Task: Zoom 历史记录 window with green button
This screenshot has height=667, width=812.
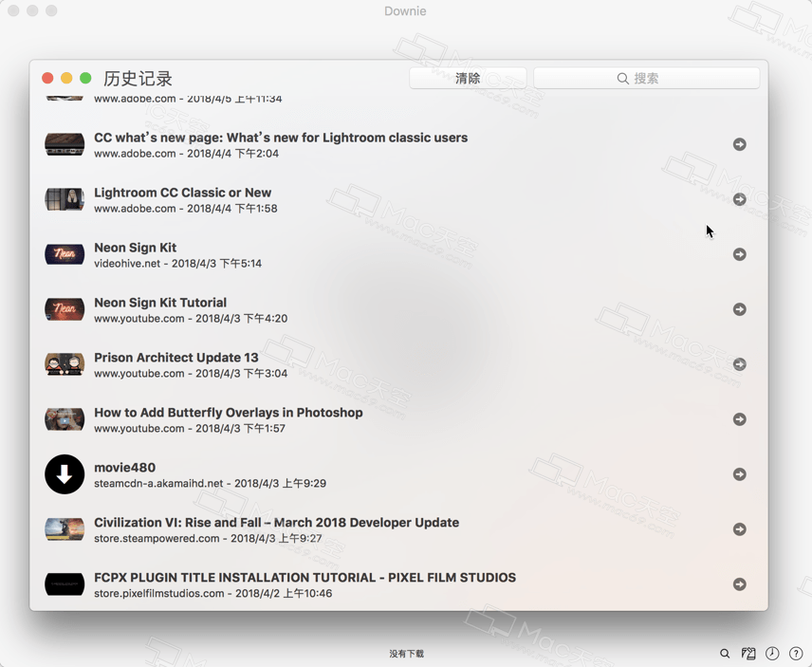Action: coord(86,78)
